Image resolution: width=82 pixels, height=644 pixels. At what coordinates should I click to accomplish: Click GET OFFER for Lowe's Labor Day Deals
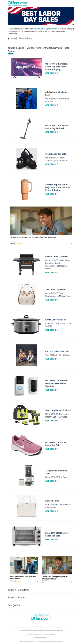[51, 272]
